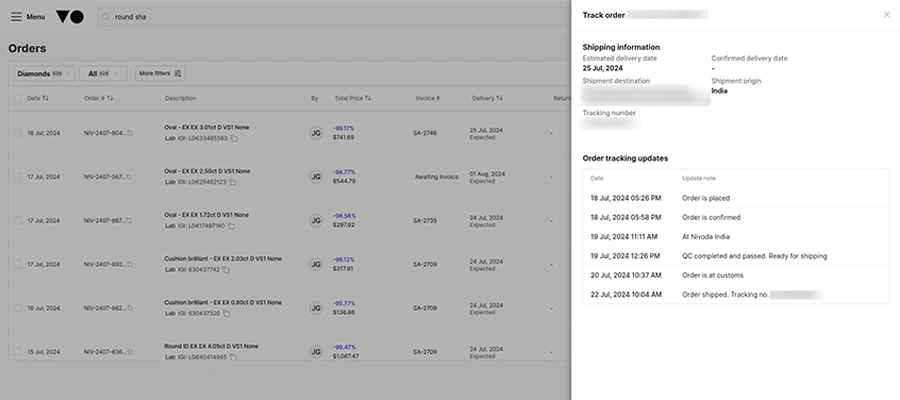Open the All status dropdown
Image resolution: width=900 pixels, height=400 pixels.
103,73
